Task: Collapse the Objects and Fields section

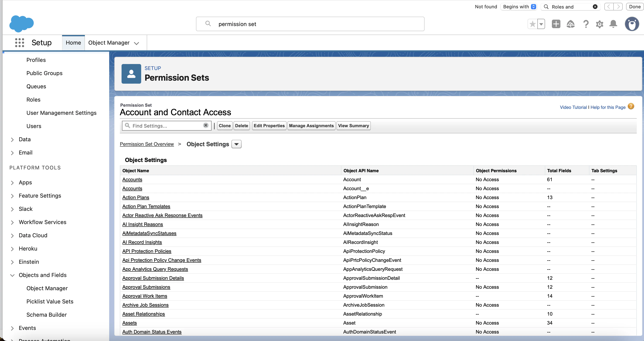Action: [x=12, y=275]
